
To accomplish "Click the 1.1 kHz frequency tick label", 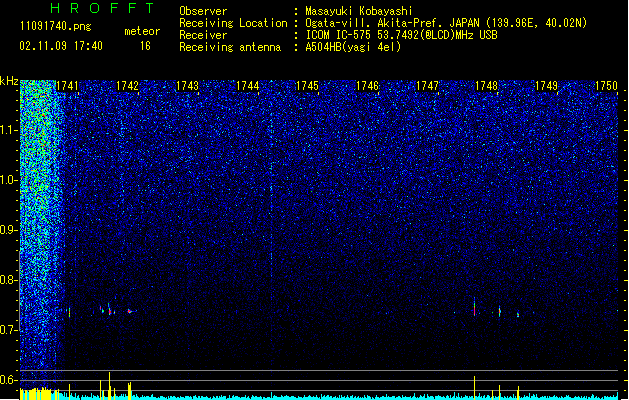I will 9,130.
